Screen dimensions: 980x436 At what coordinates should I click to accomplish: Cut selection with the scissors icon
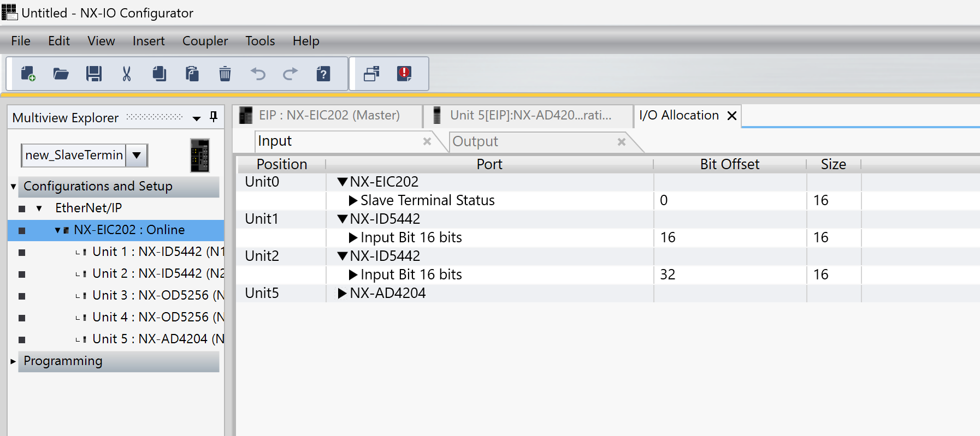(x=127, y=74)
